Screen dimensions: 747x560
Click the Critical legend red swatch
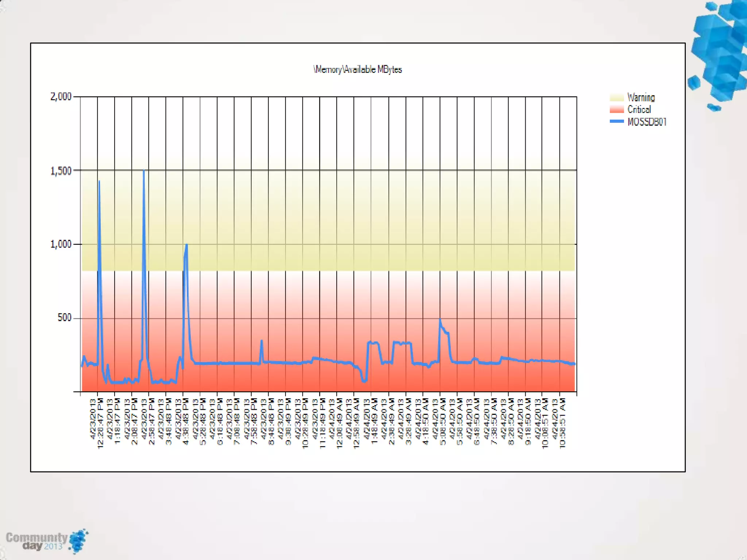[x=616, y=109]
